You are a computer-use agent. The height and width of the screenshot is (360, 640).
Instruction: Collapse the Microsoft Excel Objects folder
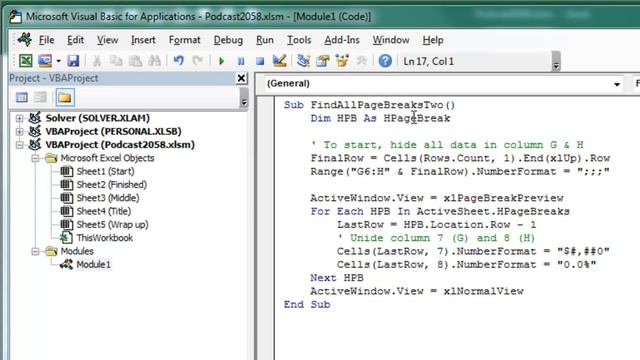coord(36,158)
